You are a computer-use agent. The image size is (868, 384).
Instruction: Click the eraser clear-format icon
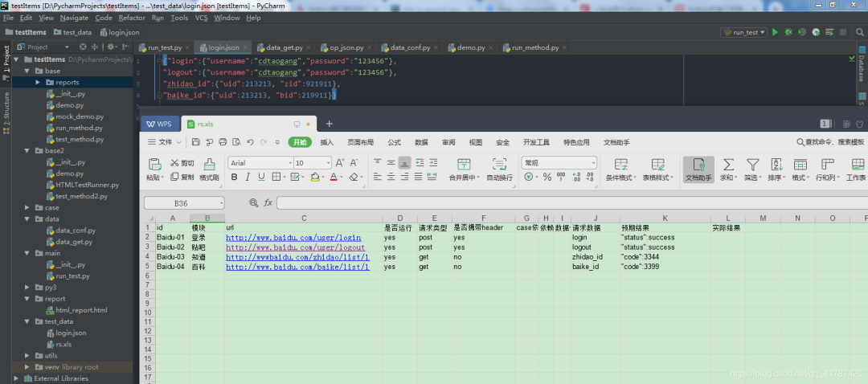[354, 177]
